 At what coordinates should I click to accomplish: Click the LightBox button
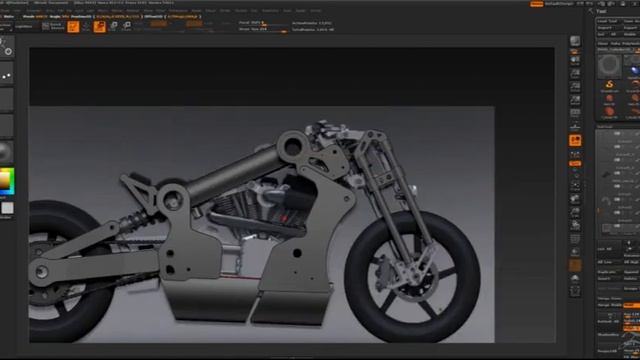click(23, 27)
